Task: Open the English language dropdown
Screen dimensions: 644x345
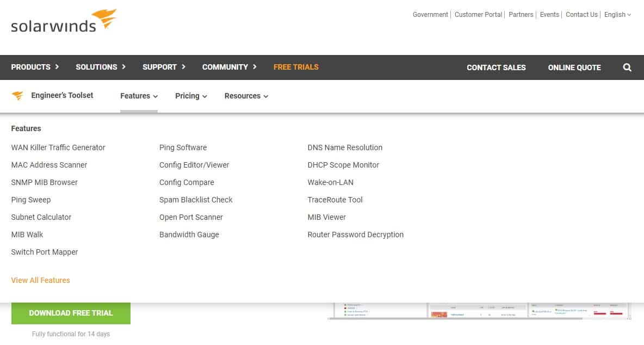Action: click(x=617, y=14)
